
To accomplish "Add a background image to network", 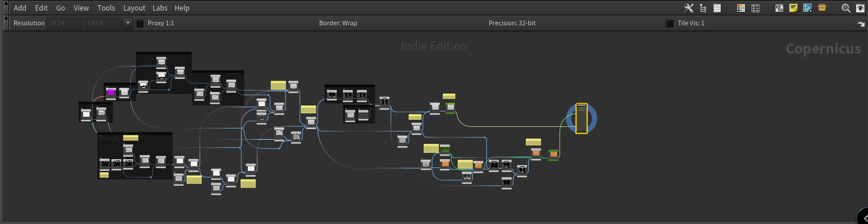I will (807, 8).
